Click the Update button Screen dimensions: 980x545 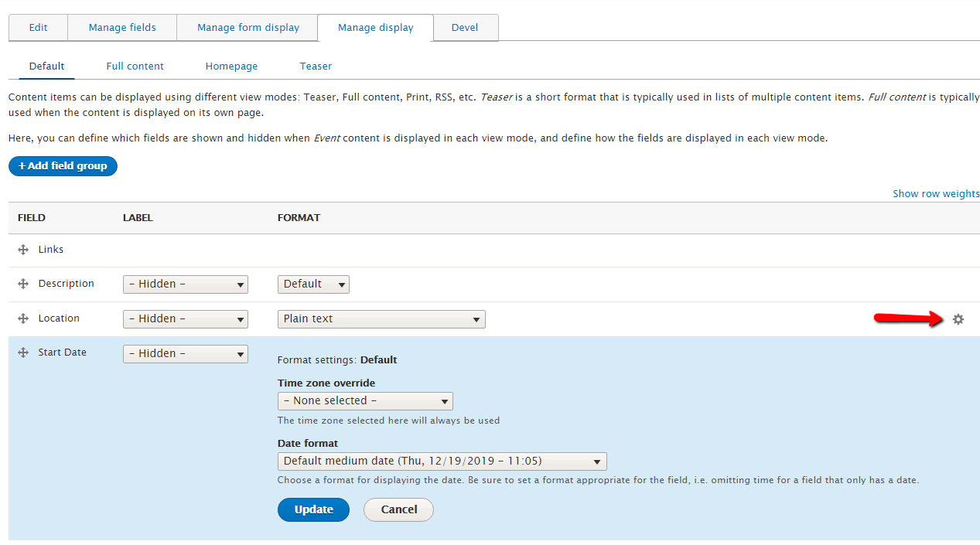313,509
